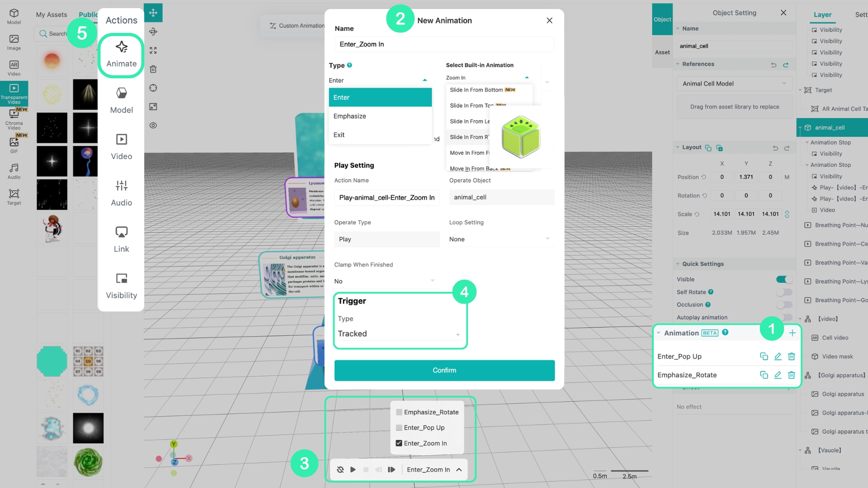
Task: Choose Slide In From Bottom animation
Action: [489, 90]
